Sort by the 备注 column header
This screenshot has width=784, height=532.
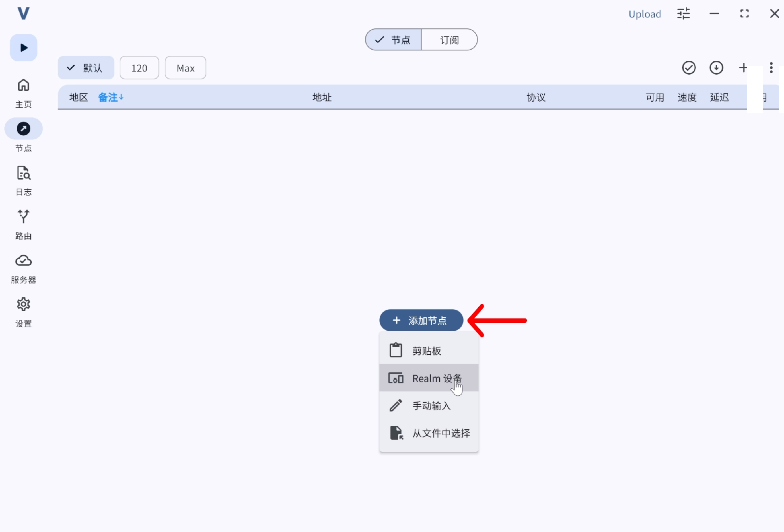pos(111,98)
